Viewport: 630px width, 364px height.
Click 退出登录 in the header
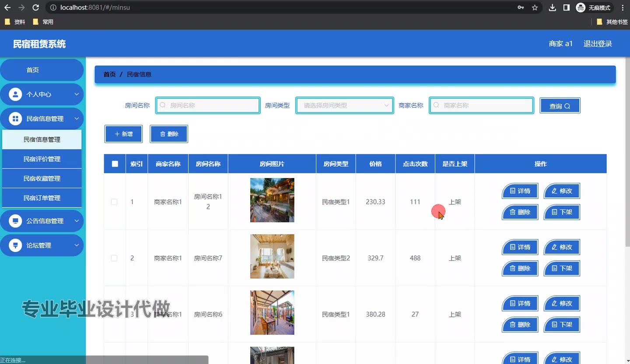pos(598,44)
